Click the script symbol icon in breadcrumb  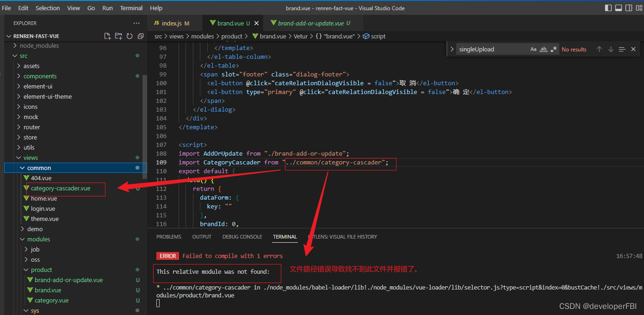tap(366, 36)
